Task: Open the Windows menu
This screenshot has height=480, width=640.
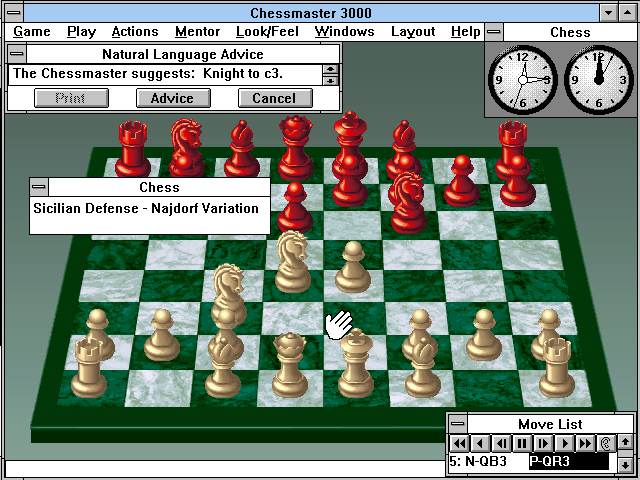Action: click(x=344, y=31)
